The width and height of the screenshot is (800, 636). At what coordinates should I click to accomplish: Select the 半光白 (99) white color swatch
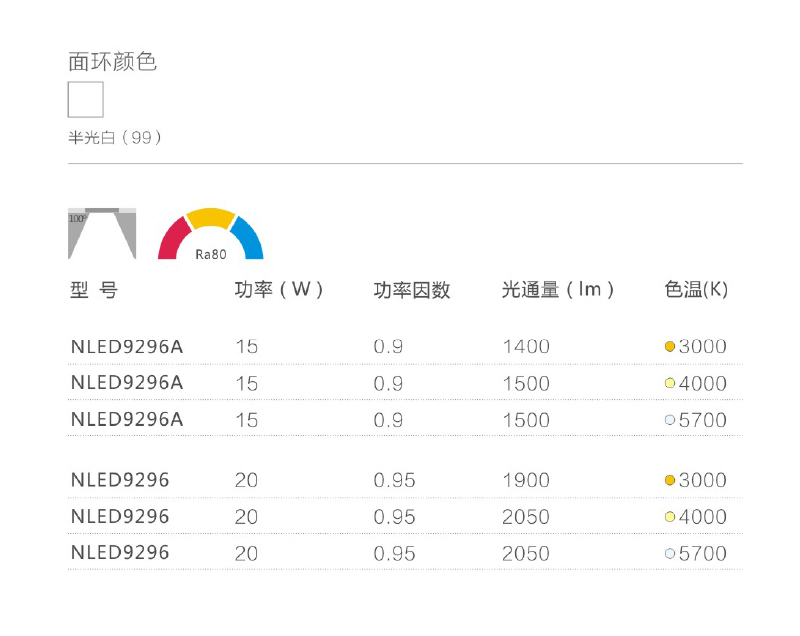click(x=86, y=99)
